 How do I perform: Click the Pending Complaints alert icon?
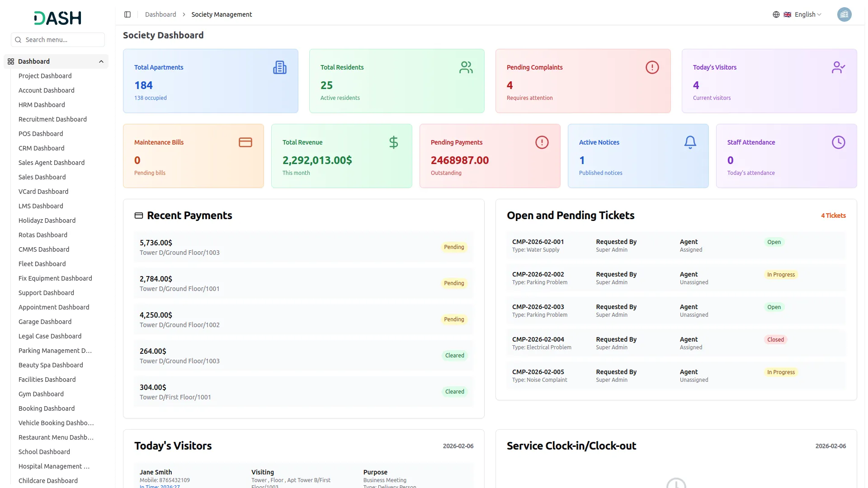click(x=652, y=67)
